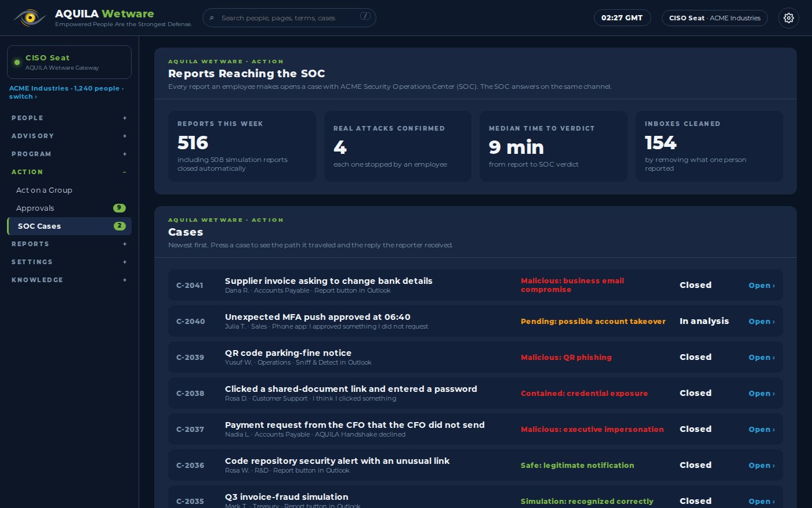Click the Approvals count badge showing 9

click(119, 208)
